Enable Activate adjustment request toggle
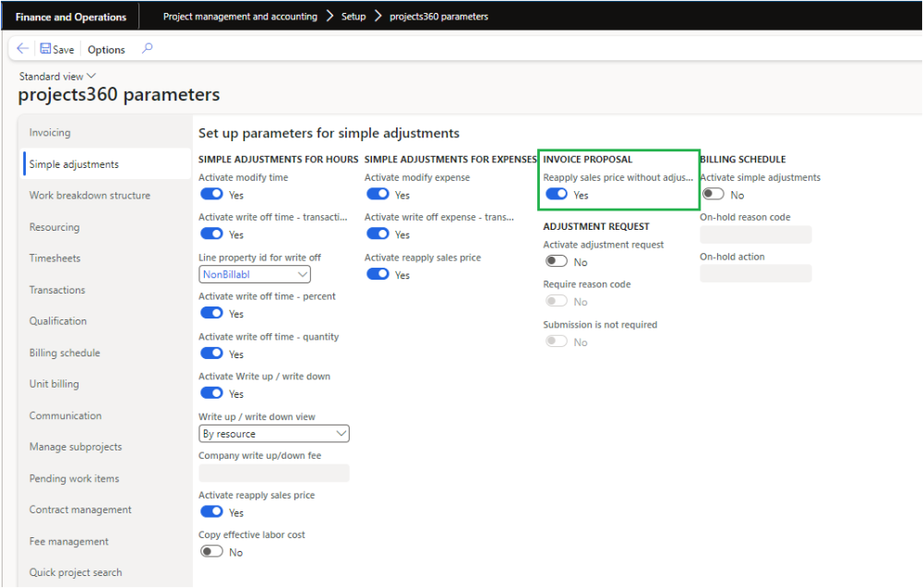The image size is (923, 588). [556, 262]
